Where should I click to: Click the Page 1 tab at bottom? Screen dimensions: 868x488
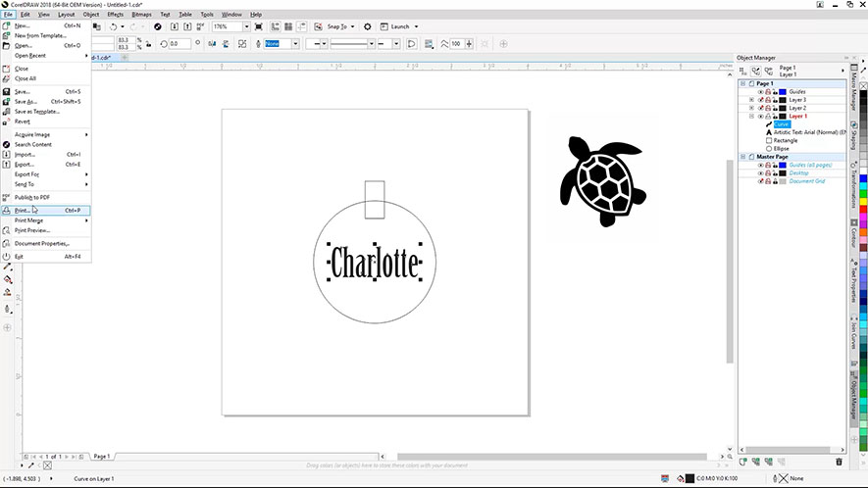101,457
